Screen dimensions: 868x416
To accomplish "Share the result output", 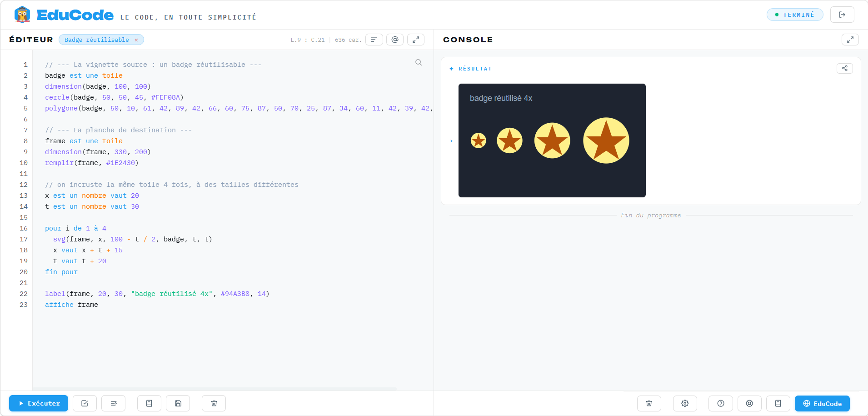I will 845,68.
